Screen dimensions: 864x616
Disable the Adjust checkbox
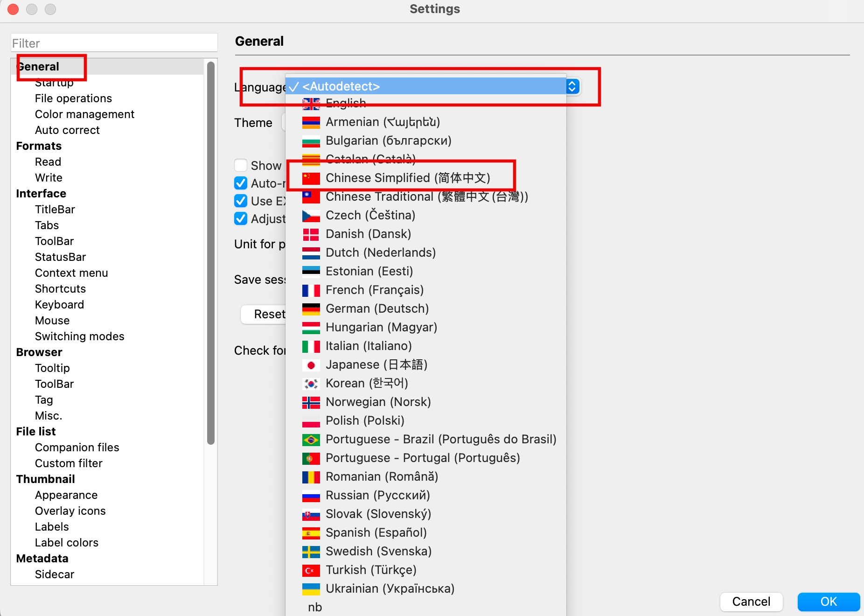(x=241, y=218)
